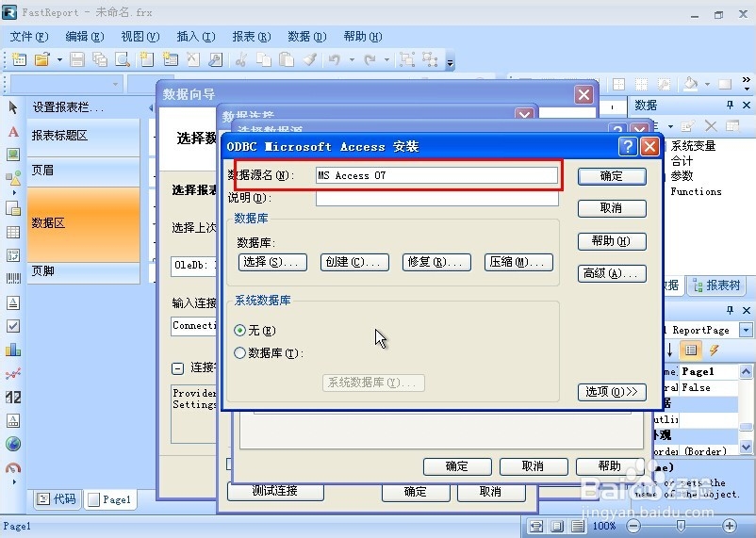This screenshot has width=756, height=538.
Task: Select the CheckBox object tool
Action: click(x=13, y=326)
